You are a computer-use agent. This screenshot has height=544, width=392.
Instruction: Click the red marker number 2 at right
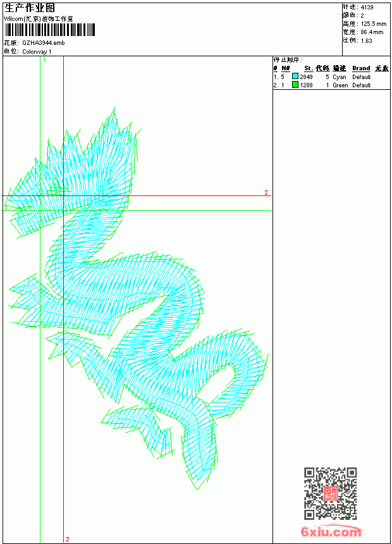coord(266,192)
